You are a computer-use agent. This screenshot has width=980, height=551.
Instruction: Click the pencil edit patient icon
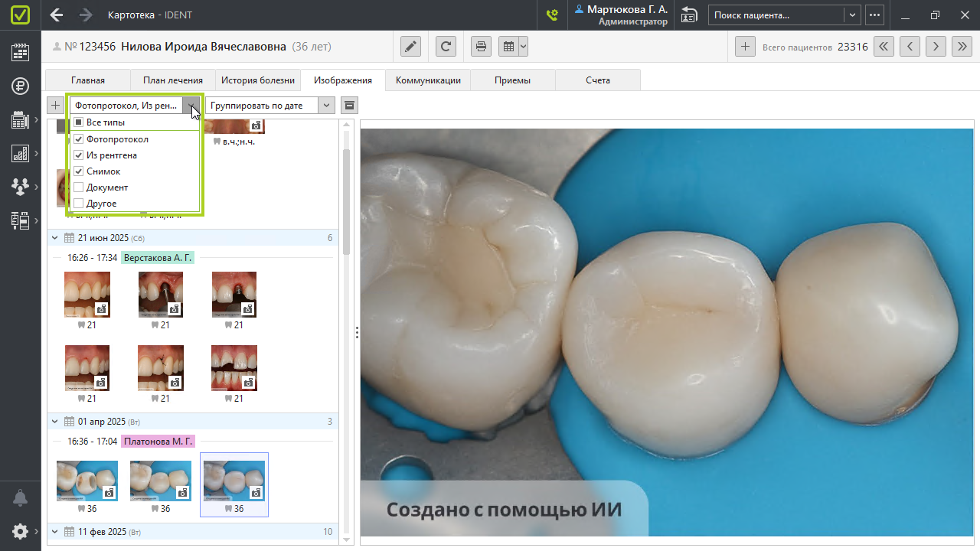[411, 47]
